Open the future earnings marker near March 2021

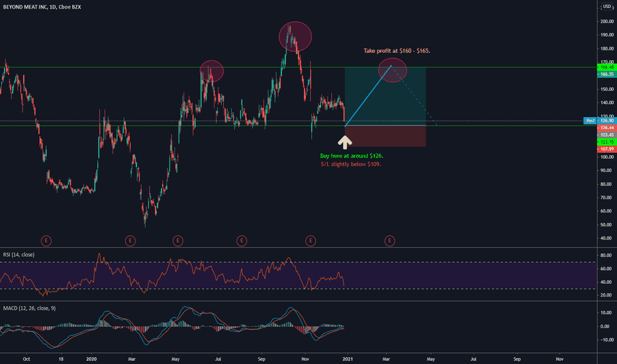coord(389,241)
